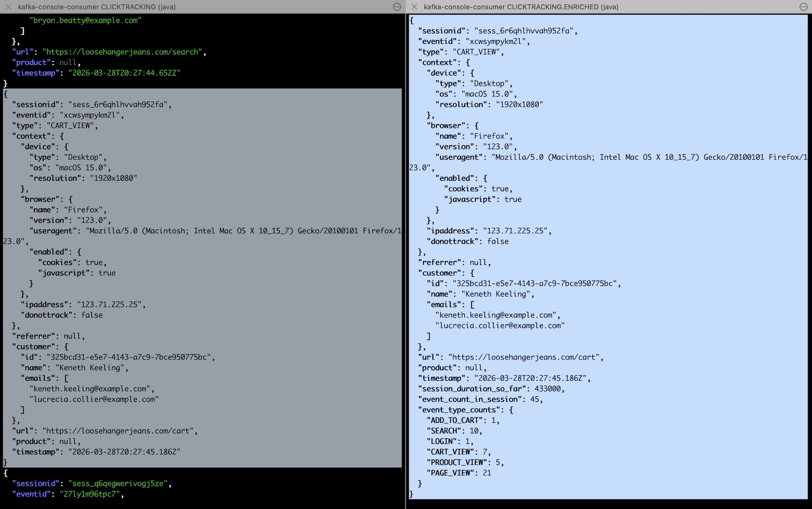This screenshot has width=812, height=509.
Task: Click the ipaddress value in enriched pane
Action: coord(515,231)
